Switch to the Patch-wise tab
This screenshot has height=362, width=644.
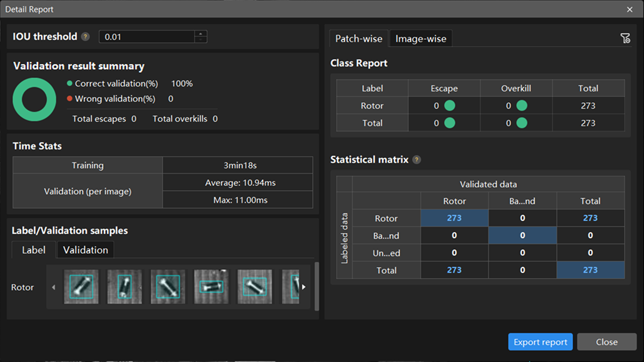pyautogui.click(x=358, y=39)
